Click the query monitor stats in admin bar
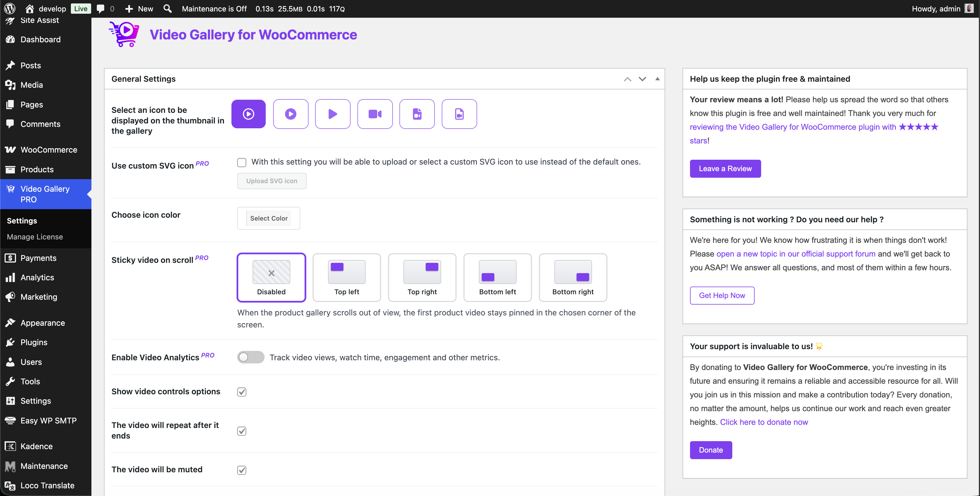Image resolution: width=980 pixels, height=496 pixels. 300,8
